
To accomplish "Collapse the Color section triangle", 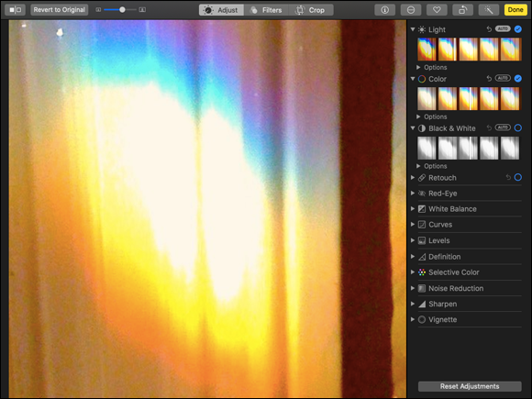I will pyautogui.click(x=413, y=79).
